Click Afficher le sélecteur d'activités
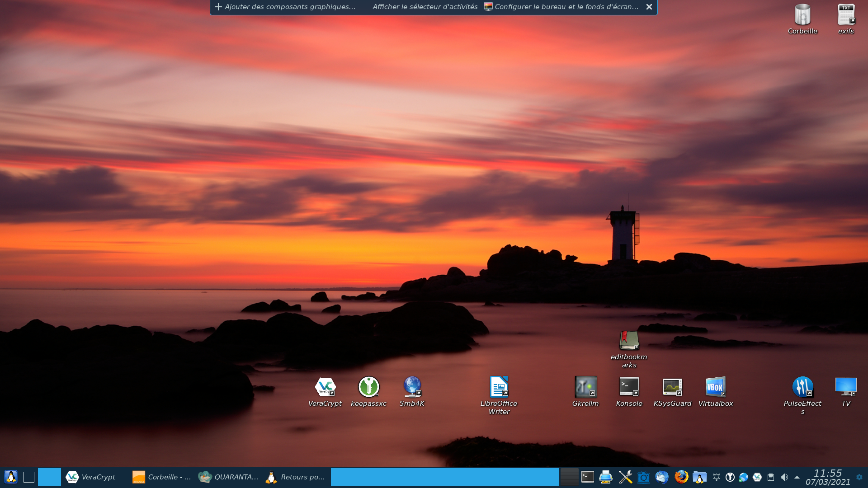This screenshot has width=868, height=488. pos(425,7)
